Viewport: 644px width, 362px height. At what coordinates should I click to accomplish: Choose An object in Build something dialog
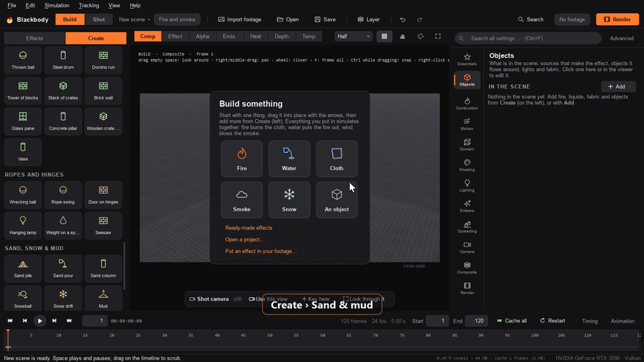tap(337, 200)
